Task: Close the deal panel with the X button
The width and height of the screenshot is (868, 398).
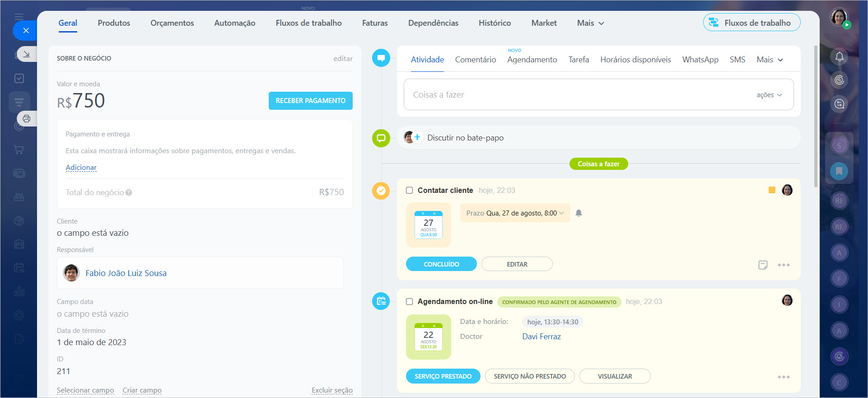Action: click(x=26, y=31)
